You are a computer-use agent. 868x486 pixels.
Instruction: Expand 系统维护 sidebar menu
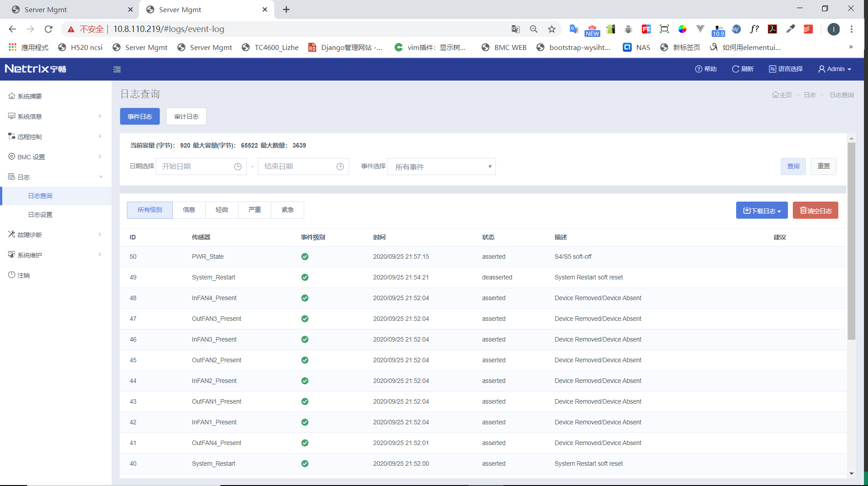(x=56, y=255)
